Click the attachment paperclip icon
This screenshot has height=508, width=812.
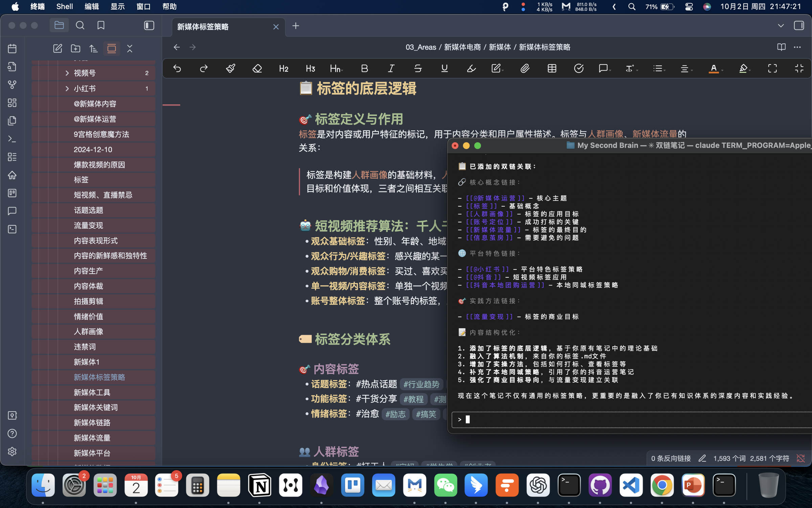pyautogui.click(x=525, y=68)
